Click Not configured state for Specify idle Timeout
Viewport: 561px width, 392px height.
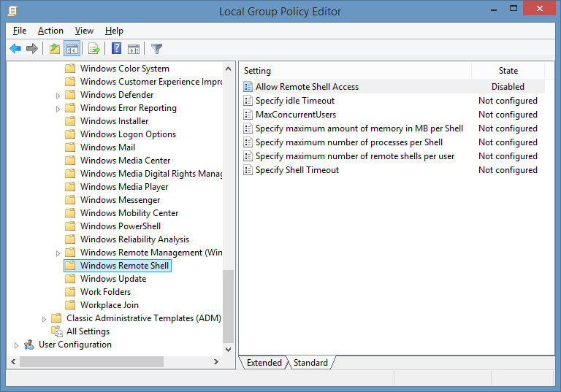(508, 101)
